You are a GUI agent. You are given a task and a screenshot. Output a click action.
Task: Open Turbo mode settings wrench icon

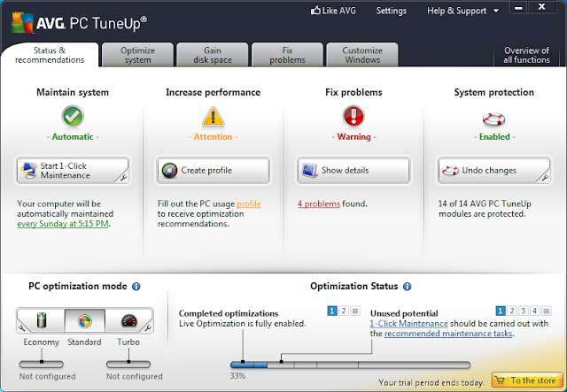(x=148, y=327)
